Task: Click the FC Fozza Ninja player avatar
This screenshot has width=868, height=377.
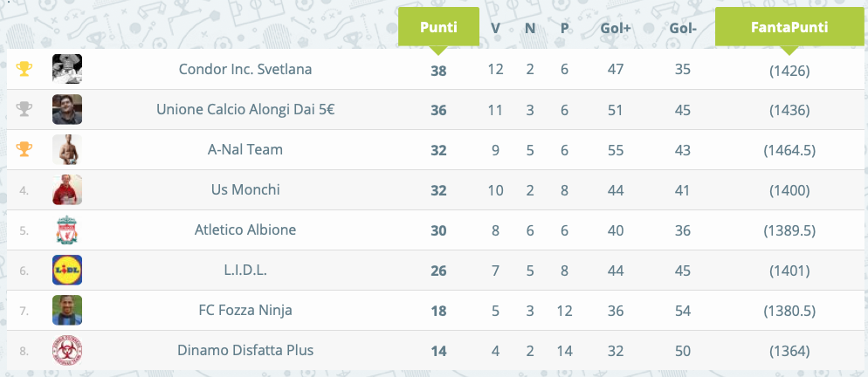Action: (67, 310)
